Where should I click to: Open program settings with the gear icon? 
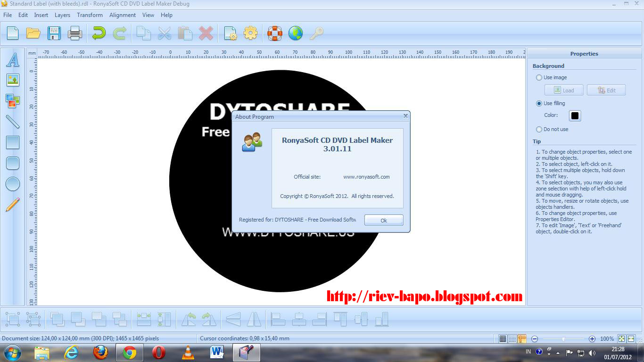coord(250,33)
